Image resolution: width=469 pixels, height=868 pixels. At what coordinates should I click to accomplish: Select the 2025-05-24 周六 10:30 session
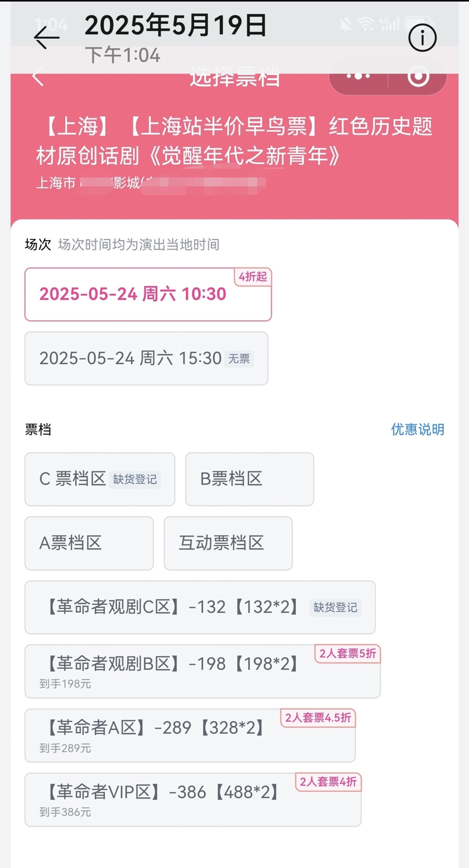point(148,294)
